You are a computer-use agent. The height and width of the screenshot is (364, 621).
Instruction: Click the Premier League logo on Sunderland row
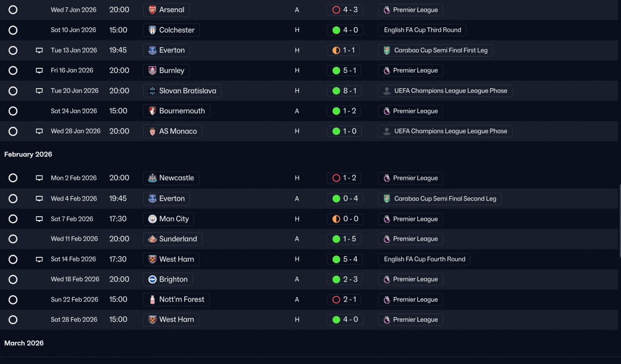click(387, 239)
